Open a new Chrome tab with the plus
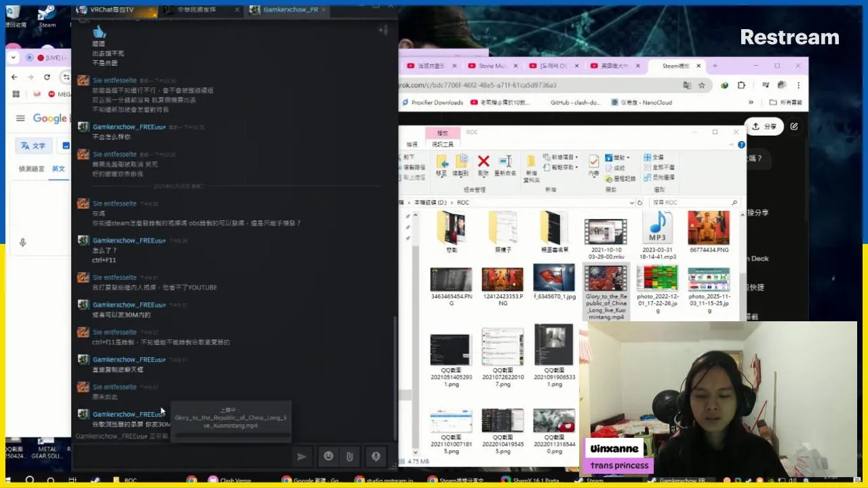This screenshot has height=488, width=868. pyautogui.click(x=715, y=66)
